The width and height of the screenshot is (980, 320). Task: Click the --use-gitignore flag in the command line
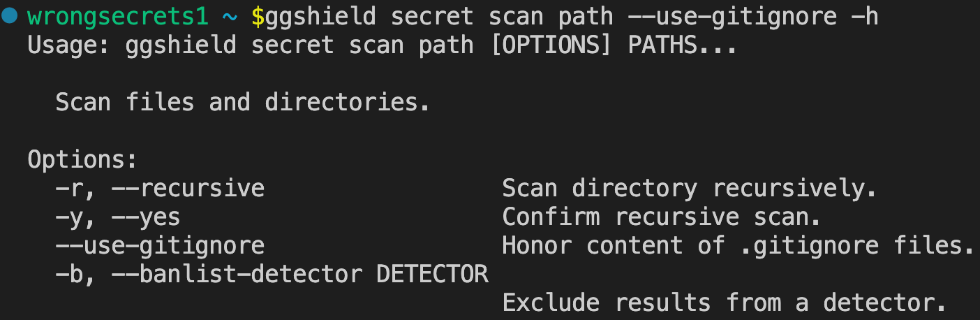coord(733,17)
